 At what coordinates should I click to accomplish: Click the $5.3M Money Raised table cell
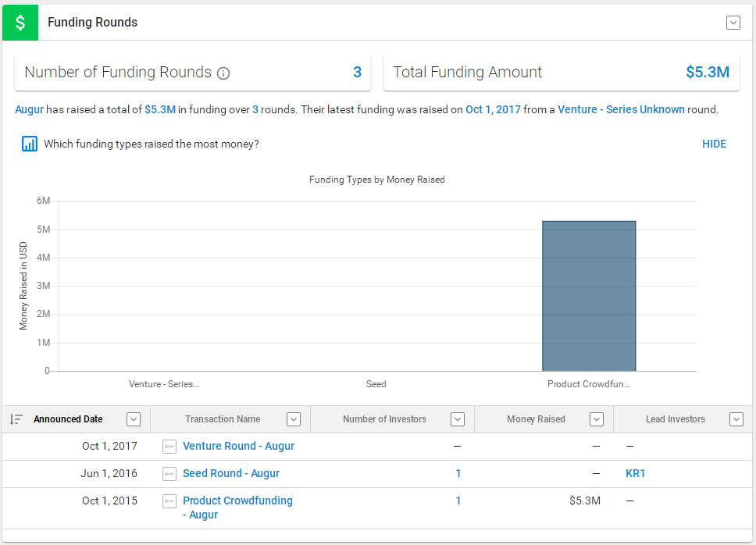(x=585, y=501)
